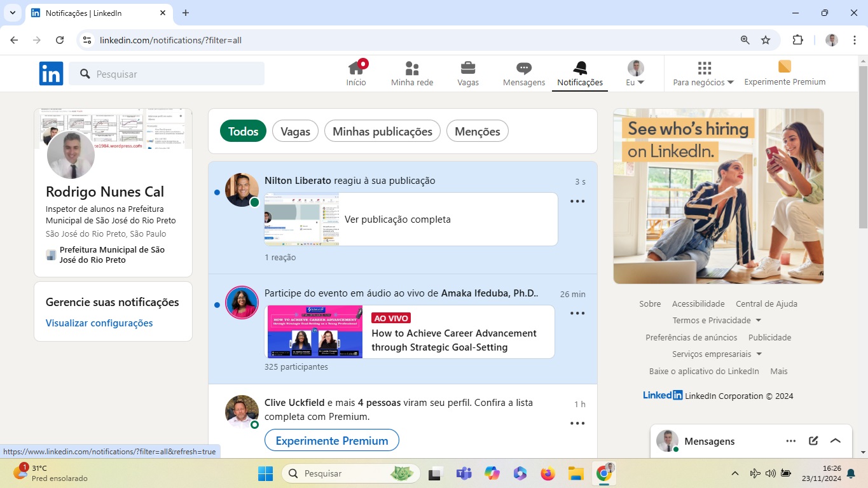Click Experimente Premium outlined button

tap(331, 440)
